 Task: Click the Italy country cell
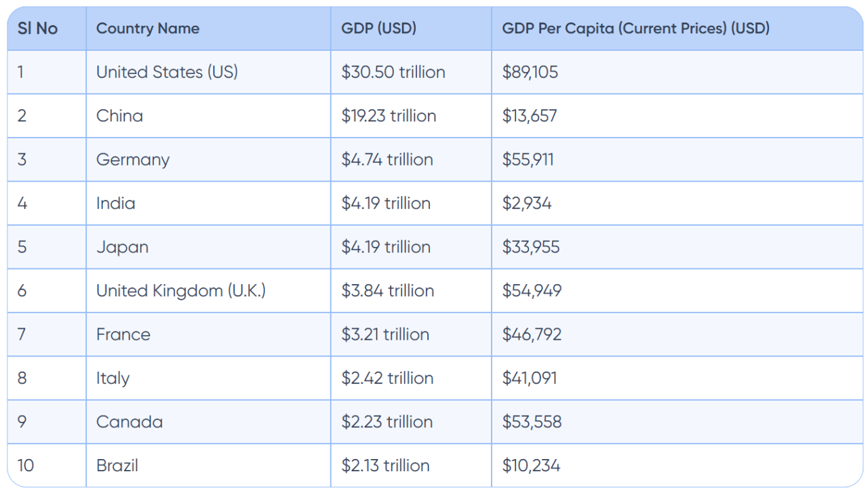click(113, 378)
